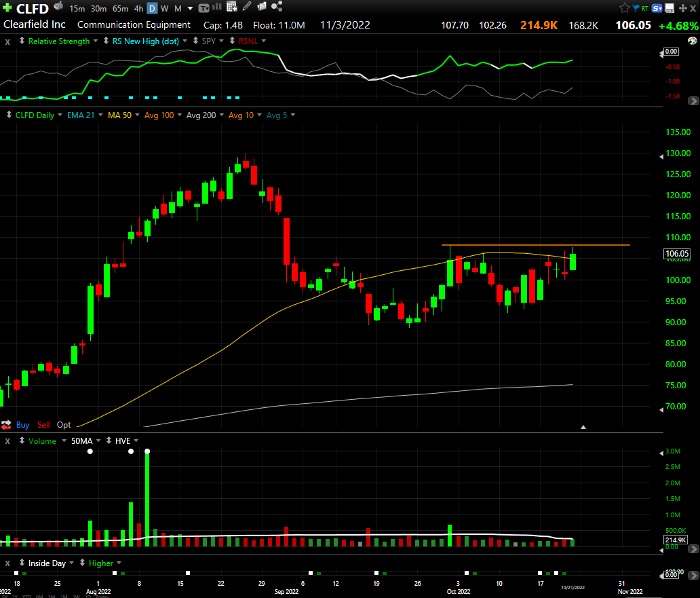700x598 pixels.
Task: Click move arrows beside Volume label
Action: click(22, 441)
